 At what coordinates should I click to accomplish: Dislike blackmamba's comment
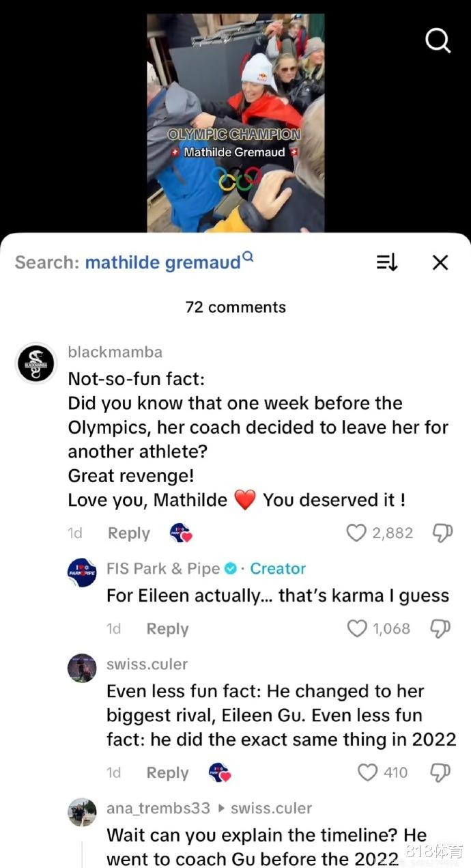[x=443, y=533]
